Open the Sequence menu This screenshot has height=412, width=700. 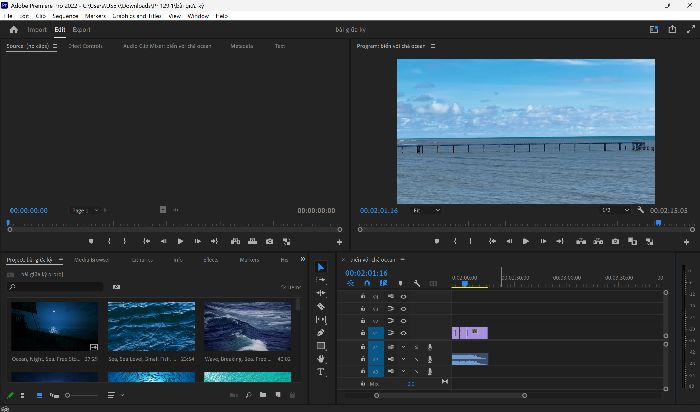click(65, 16)
